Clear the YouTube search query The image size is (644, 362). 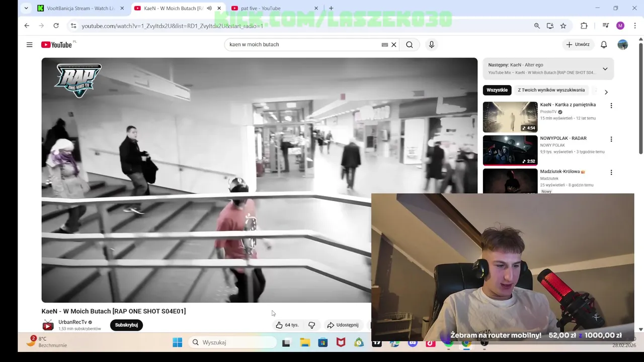(394, 45)
